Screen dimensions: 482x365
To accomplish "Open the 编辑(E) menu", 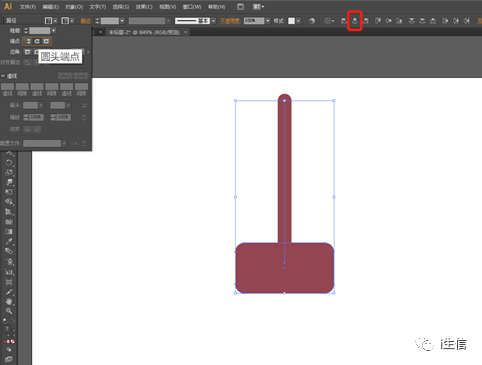I will (x=51, y=7).
